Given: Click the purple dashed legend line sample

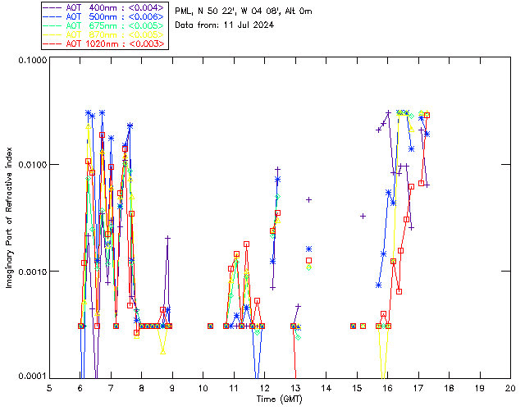Looking at the screenshot, I should click(52, 7).
